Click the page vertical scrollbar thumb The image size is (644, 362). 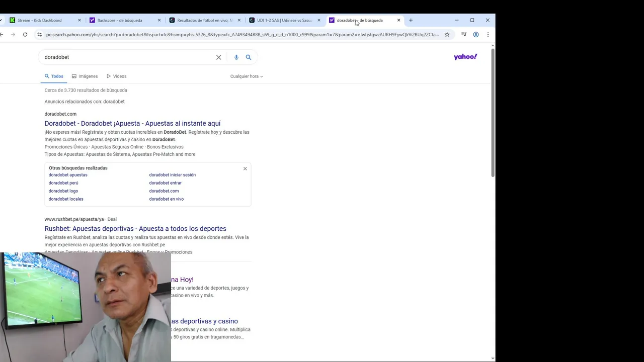point(493,112)
